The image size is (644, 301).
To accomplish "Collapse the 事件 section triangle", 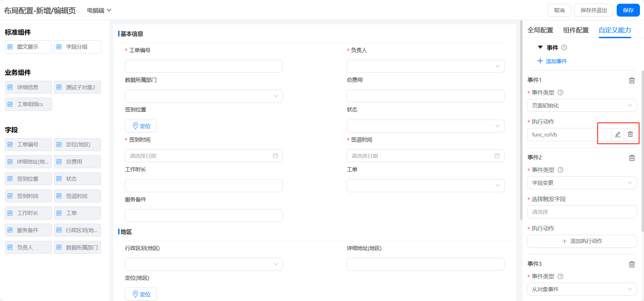I will (540, 47).
